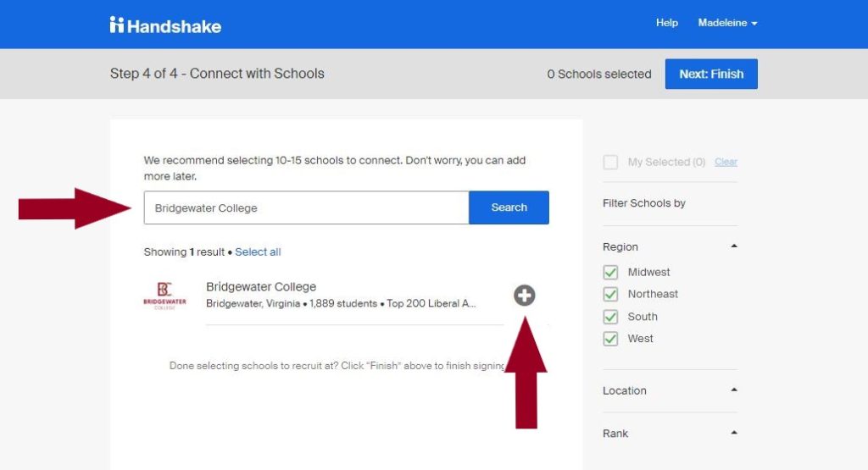The width and height of the screenshot is (868, 470).
Task: Click the Next: Finish button
Action: 711,74
